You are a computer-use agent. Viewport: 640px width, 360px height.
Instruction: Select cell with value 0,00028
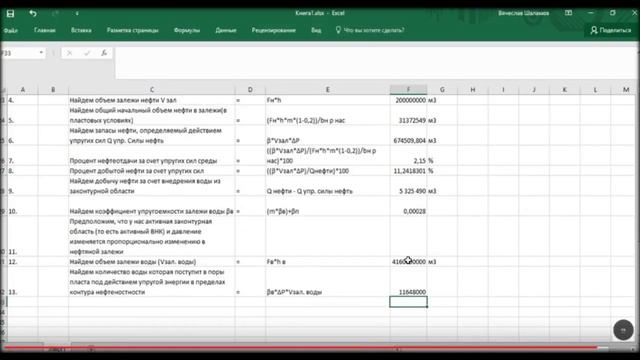coord(408,206)
